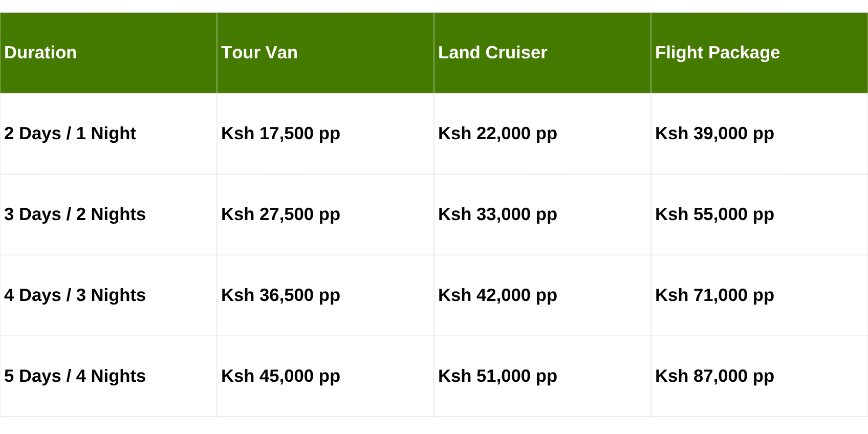This screenshot has width=868, height=434.
Task: Click the Ksh 27,500 pp price cell
Action: click(280, 214)
